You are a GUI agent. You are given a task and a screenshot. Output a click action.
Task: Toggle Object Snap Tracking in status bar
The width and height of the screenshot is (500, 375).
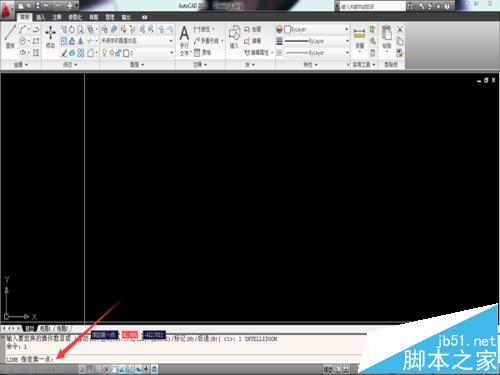point(122,369)
